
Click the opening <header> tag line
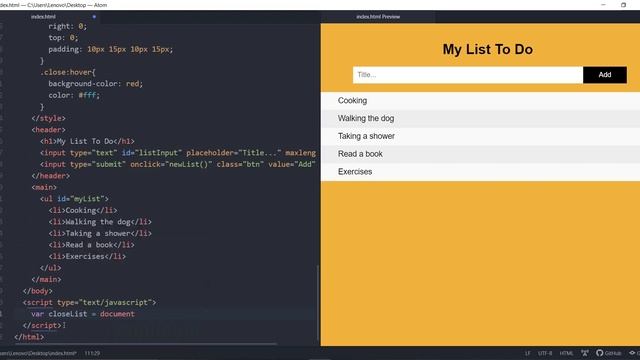[x=48, y=130]
